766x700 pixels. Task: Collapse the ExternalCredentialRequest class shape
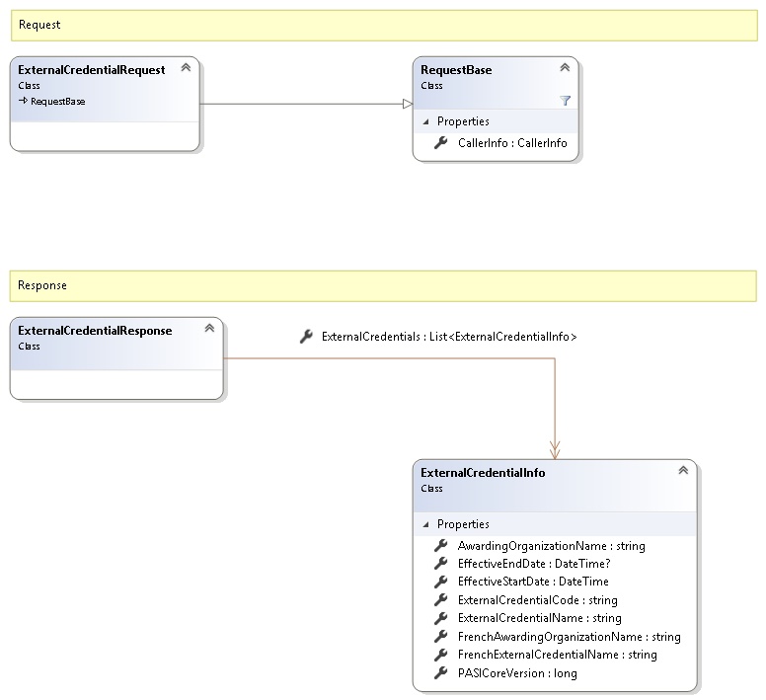[186, 68]
